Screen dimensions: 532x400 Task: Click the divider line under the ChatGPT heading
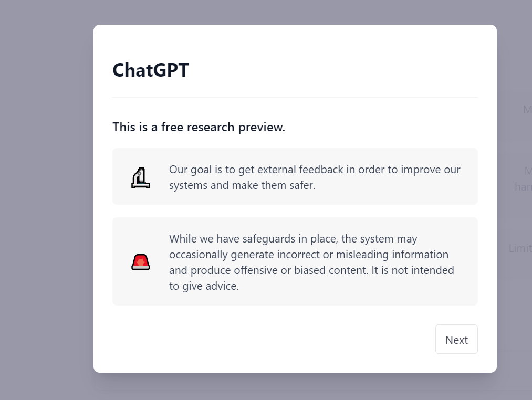point(295,98)
